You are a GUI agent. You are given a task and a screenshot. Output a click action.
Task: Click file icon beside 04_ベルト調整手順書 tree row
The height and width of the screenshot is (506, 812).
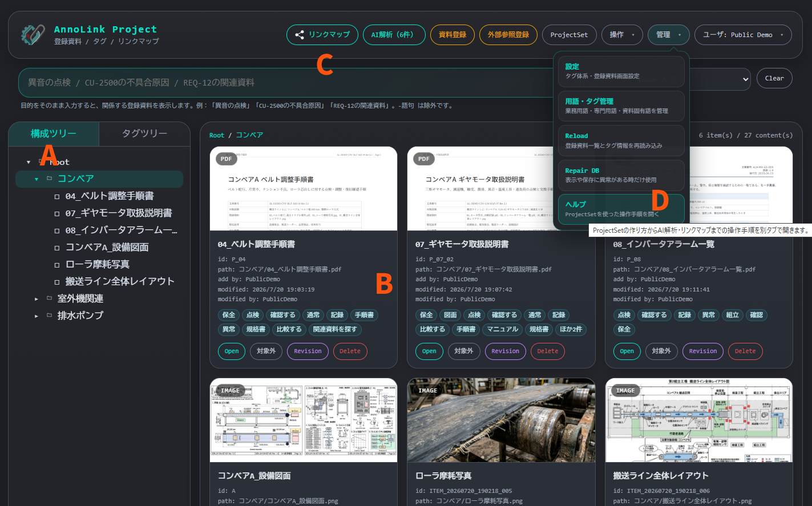click(56, 196)
